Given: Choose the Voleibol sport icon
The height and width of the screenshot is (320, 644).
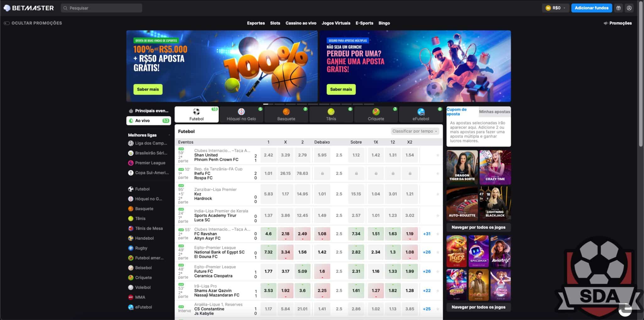Looking at the screenshot, I should pos(131,287).
